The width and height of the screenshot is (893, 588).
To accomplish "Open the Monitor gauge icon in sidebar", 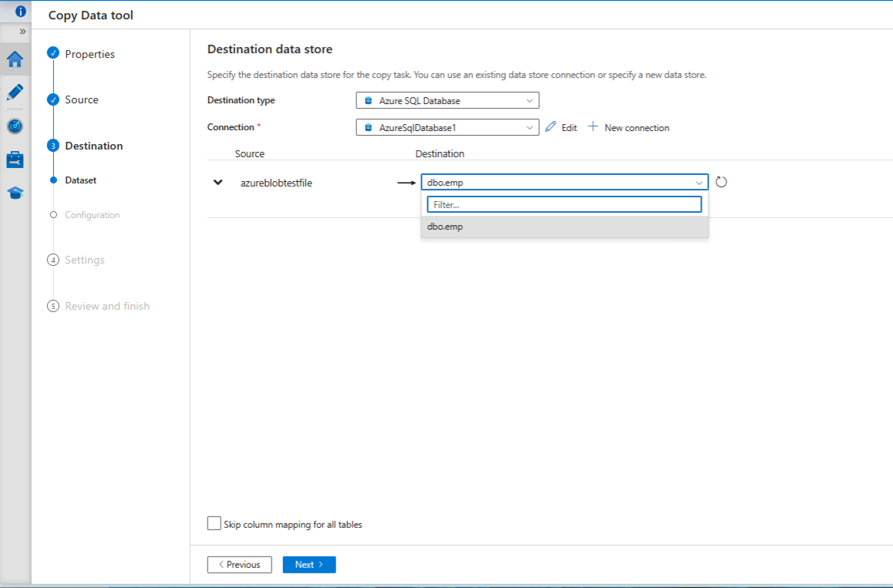I will (15, 126).
